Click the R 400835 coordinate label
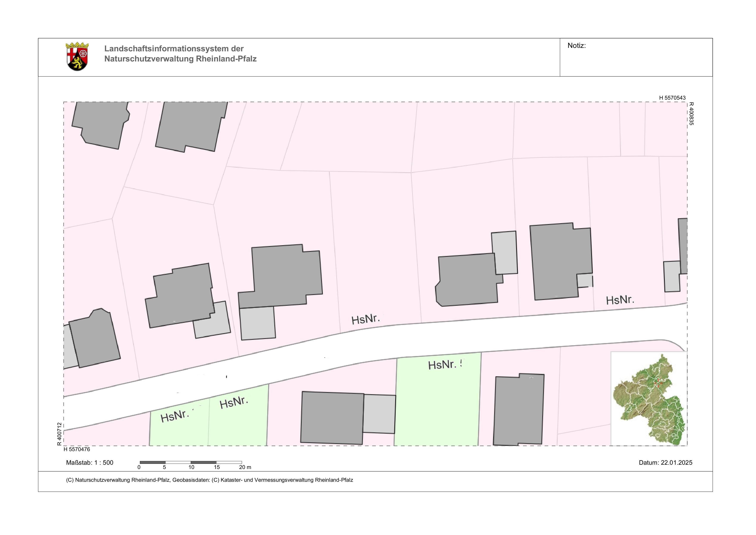This screenshot has width=756, height=535. pyautogui.click(x=691, y=114)
